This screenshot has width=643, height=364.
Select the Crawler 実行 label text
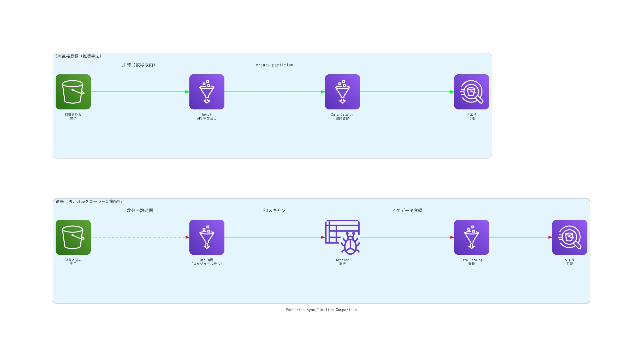click(x=342, y=262)
